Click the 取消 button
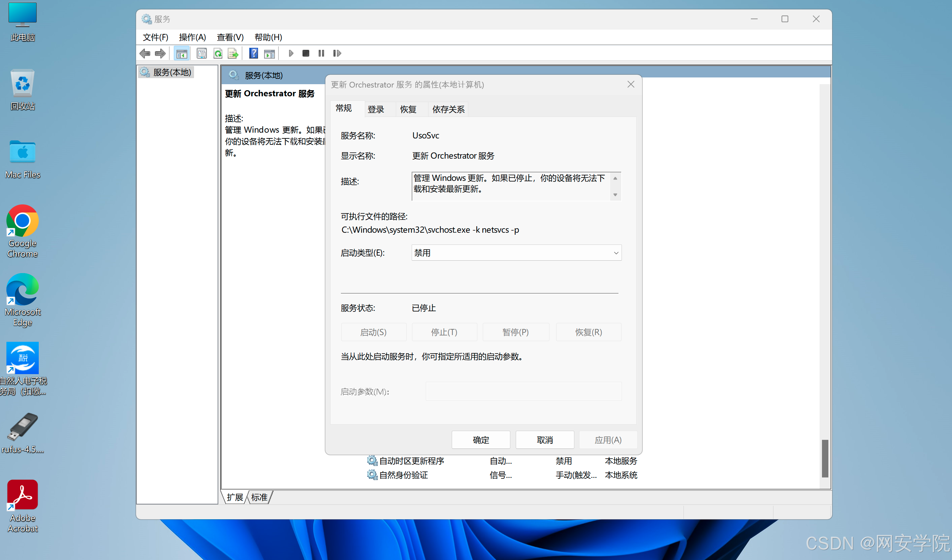952x560 pixels. [544, 439]
